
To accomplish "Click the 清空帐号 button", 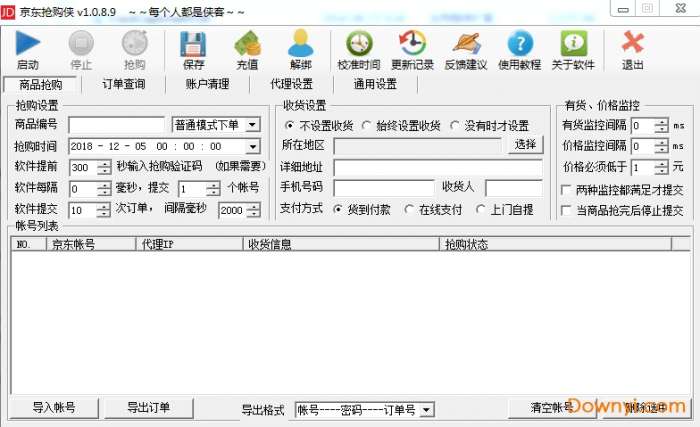I will 552,407.
